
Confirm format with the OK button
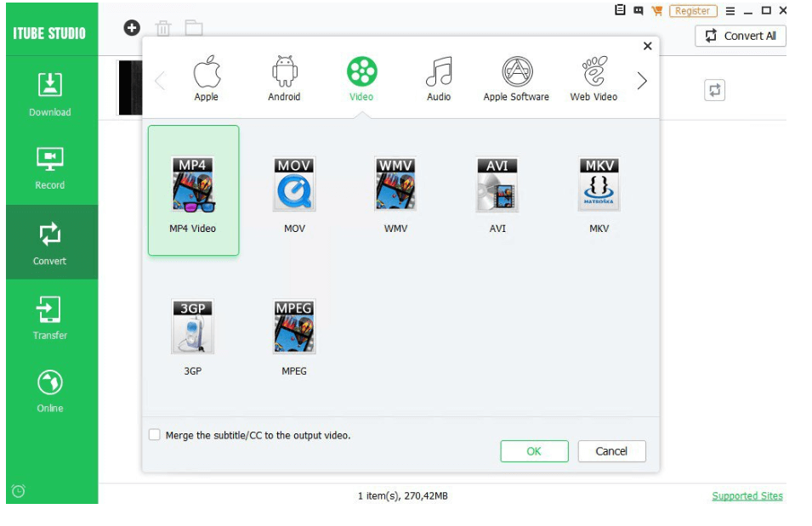[x=534, y=451]
